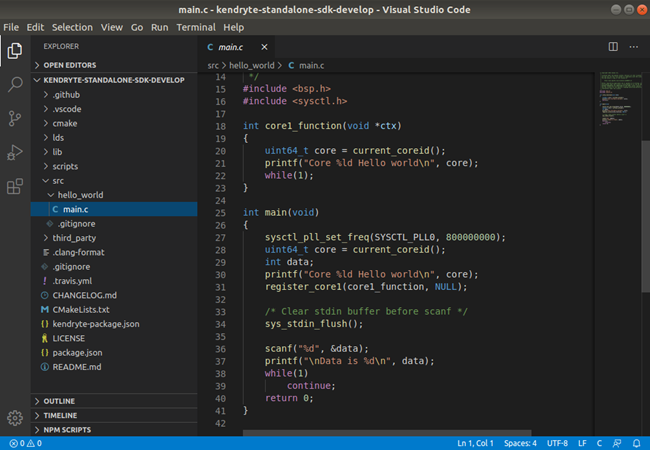Open the Source Control view icon
650x450 pixels.
point(15,119)
